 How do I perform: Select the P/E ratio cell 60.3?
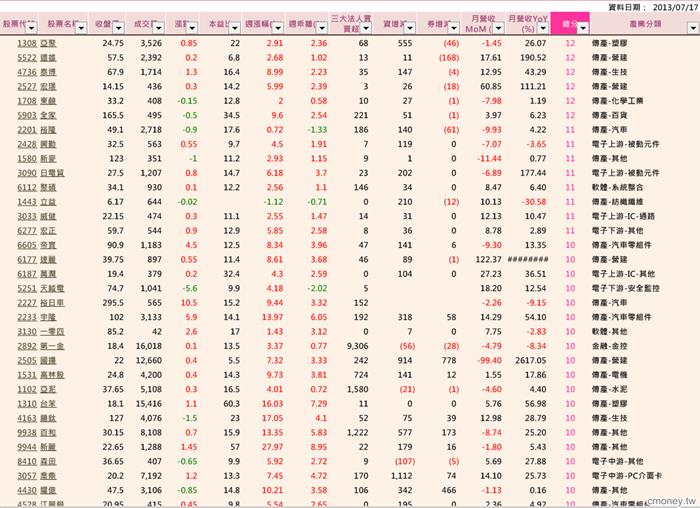[x=232, y=404]
